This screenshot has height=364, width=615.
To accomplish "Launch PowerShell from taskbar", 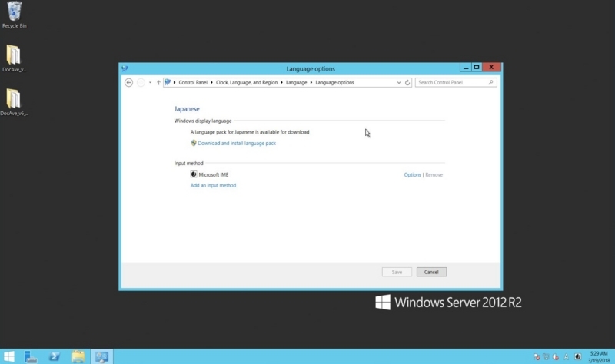I will tap(55, 356).
